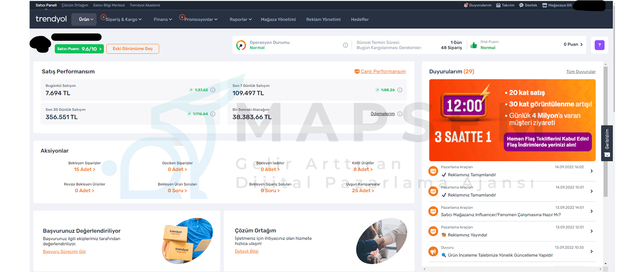
Task: Expand Influencer/Fenomen announcement arrow
Action: (591, 211)
